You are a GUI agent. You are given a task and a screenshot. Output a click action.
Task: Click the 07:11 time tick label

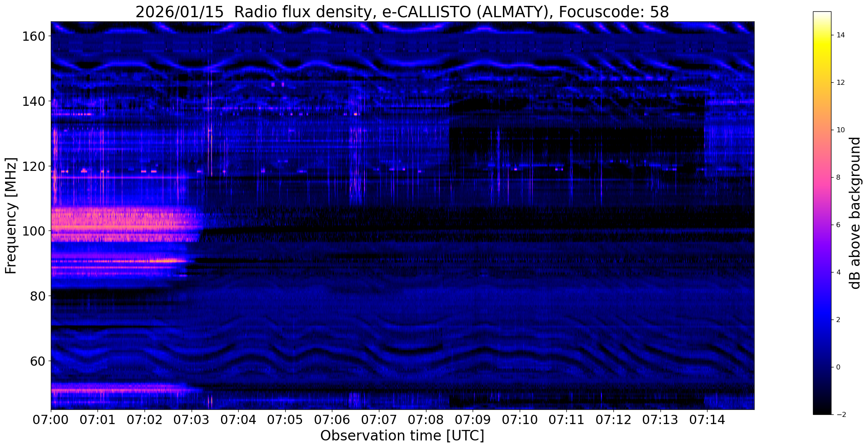567,419
